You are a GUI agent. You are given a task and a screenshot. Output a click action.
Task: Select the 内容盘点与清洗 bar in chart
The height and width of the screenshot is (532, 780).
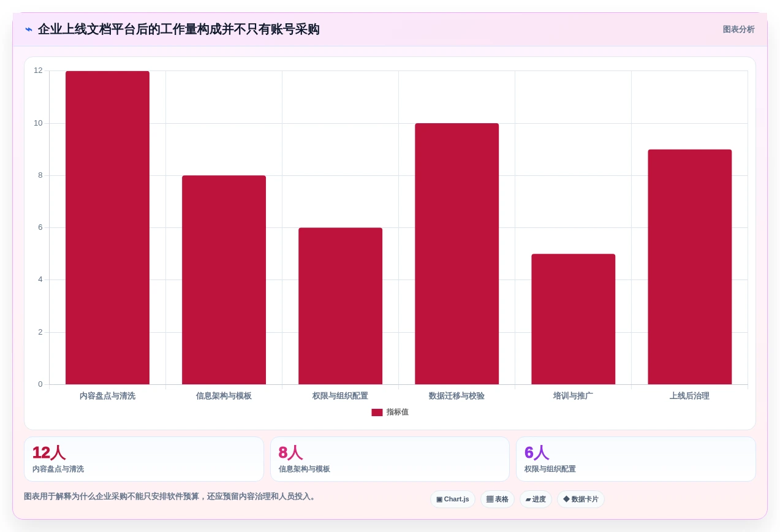click(x=107, y=228)
